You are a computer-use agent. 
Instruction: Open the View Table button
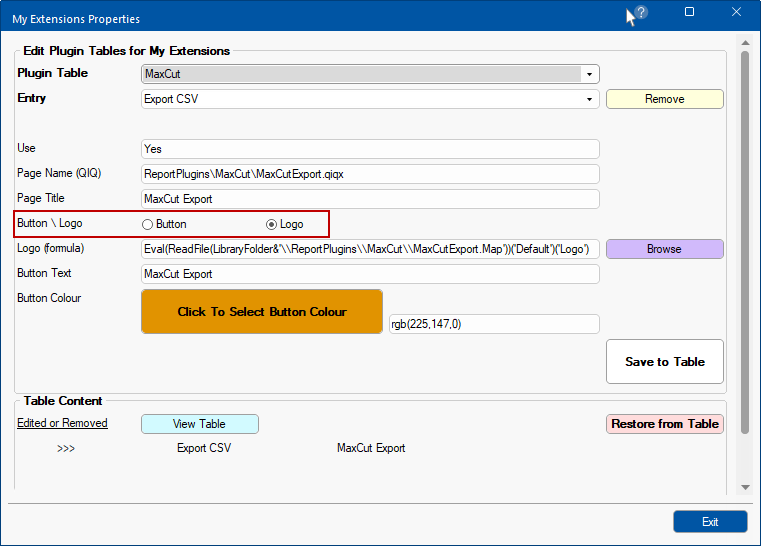(199, 424)
